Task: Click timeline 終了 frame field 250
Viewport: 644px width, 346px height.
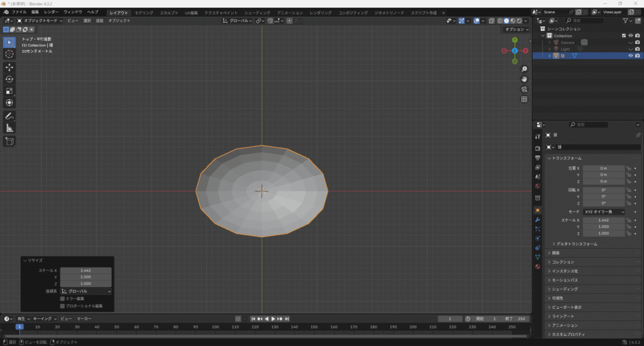Action: 516,319
